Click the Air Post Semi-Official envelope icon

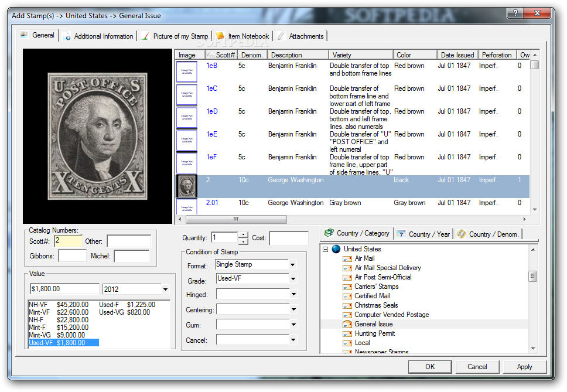[347, 277]
